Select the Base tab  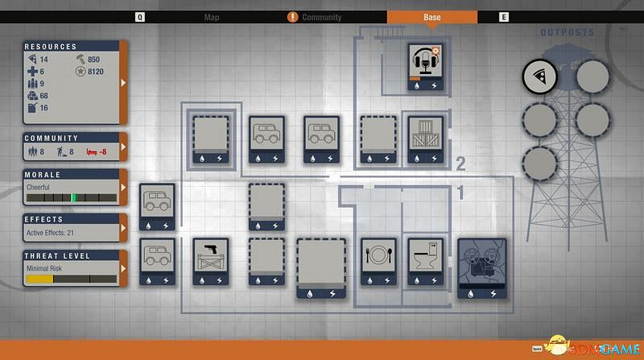[x=431, y=17]
